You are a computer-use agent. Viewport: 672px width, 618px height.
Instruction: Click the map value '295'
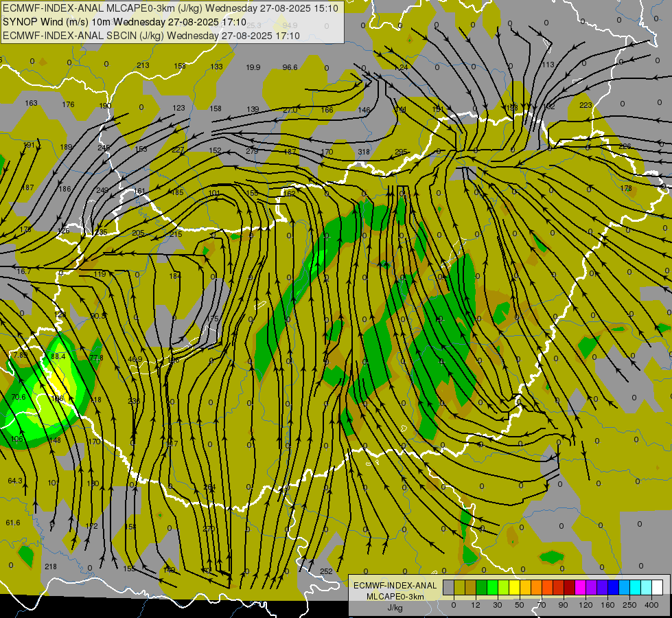(401, 152)
